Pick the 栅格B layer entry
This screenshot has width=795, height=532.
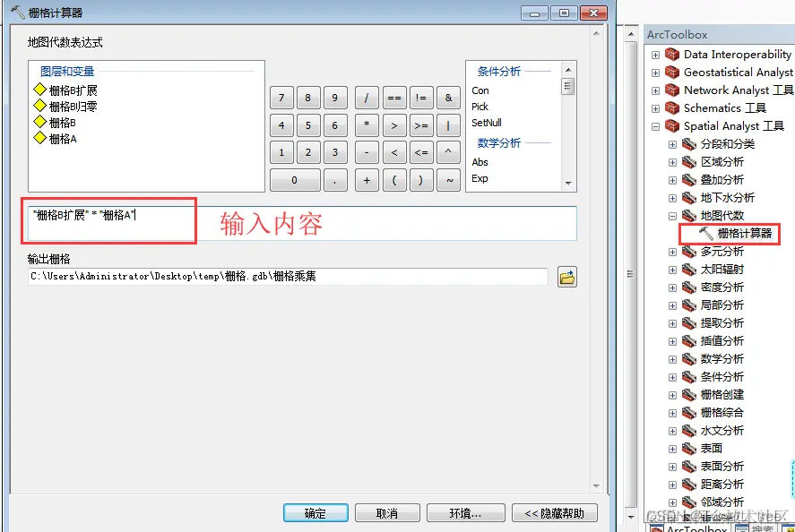pos(55,123)
